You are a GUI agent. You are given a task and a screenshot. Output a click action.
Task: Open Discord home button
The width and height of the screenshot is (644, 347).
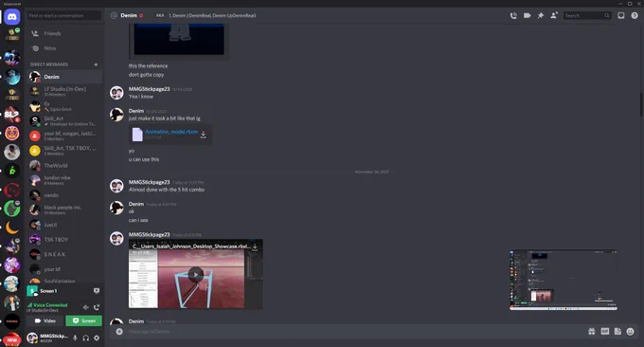(12, 17)
